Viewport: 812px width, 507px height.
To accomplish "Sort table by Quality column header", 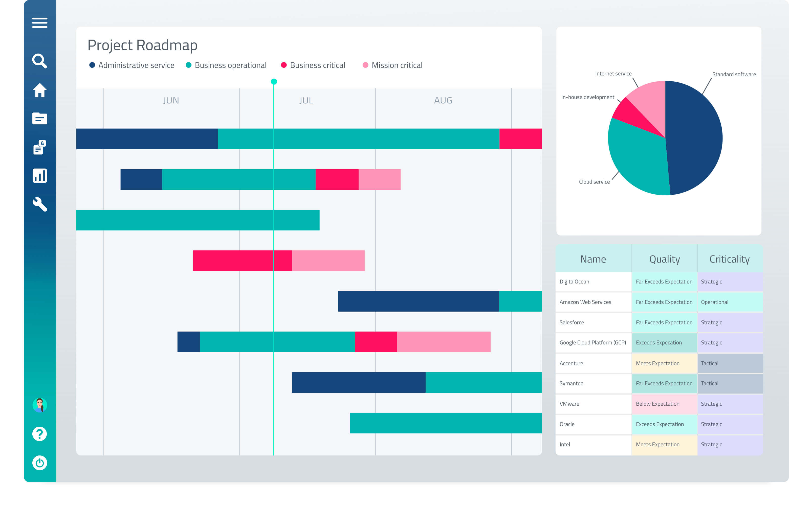I will (664, 259).
